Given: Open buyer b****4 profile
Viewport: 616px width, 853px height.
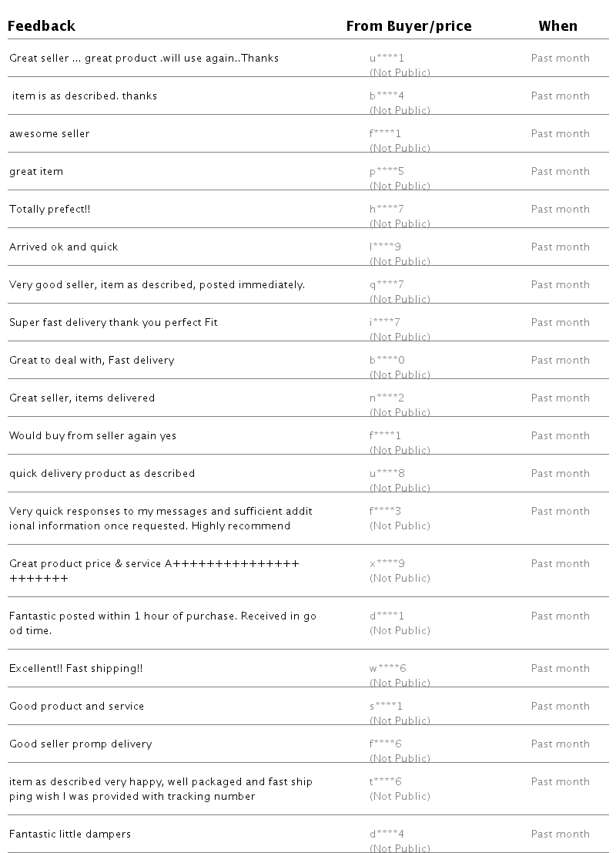Looking at the screenshot, I should [387, 96].
